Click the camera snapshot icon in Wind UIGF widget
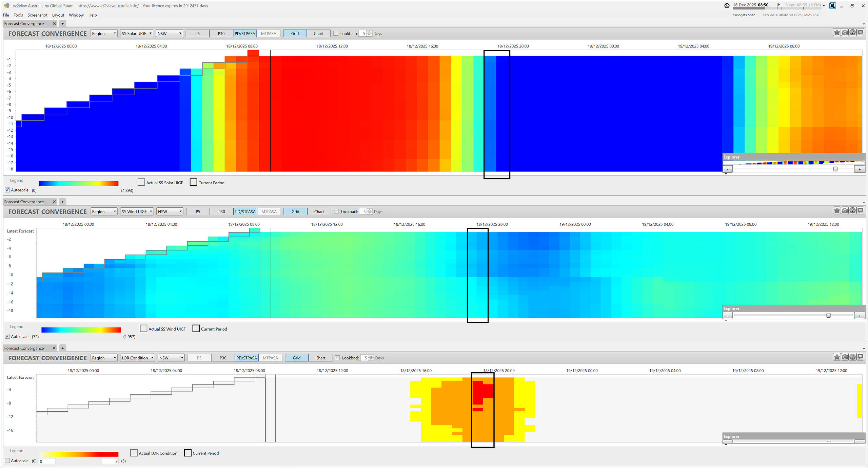 845,210
